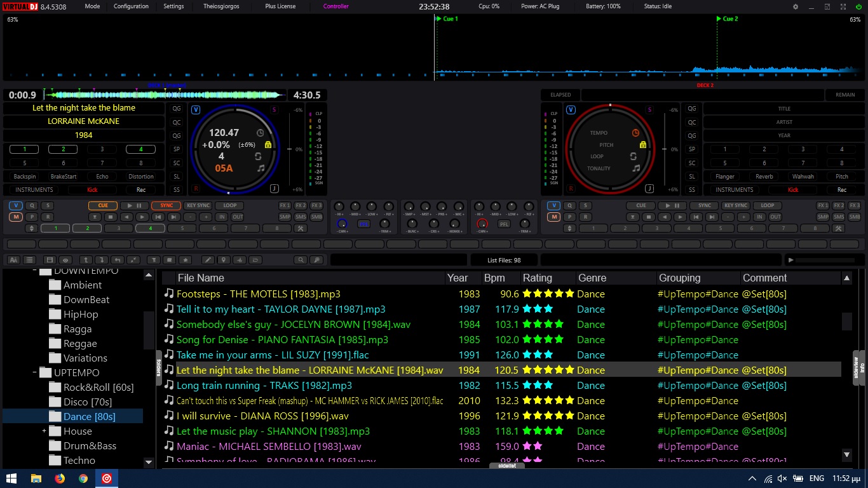This screenshot has width=868, height=488.
Task: Toggle SYNC on deck 1
Action: click(x=166, y=206)
